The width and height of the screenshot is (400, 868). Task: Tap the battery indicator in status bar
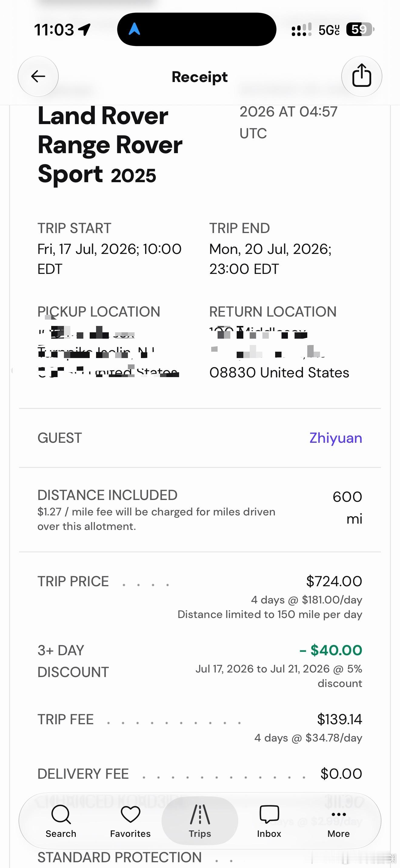[x=361, y=29]
